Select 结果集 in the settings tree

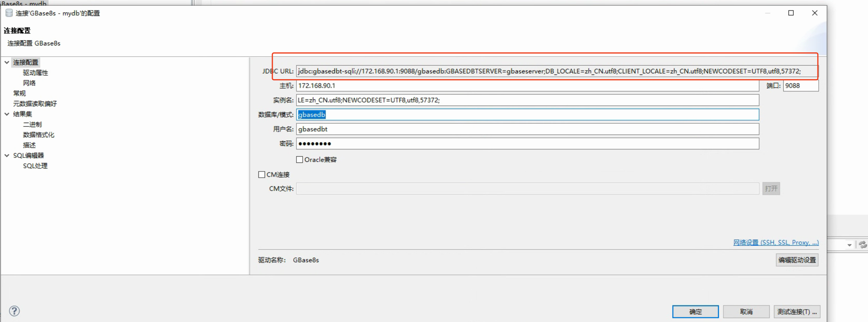23,114
